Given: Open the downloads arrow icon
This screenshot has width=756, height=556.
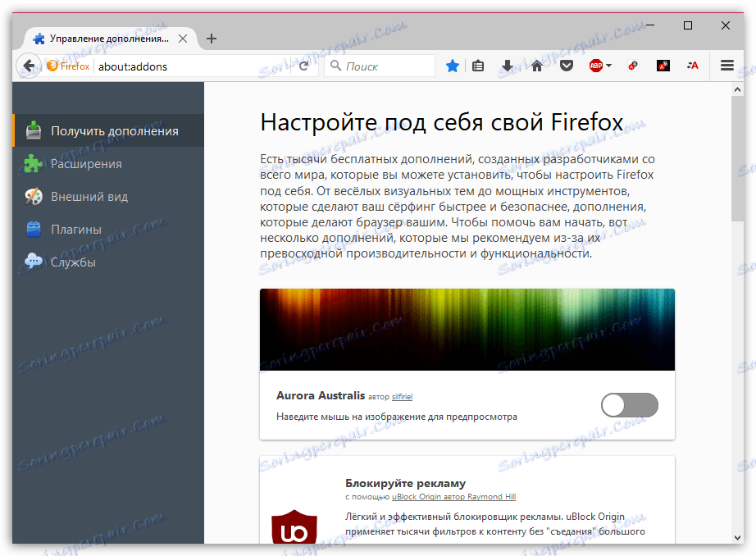Looking at the screenshot, I should pos(508,66).
